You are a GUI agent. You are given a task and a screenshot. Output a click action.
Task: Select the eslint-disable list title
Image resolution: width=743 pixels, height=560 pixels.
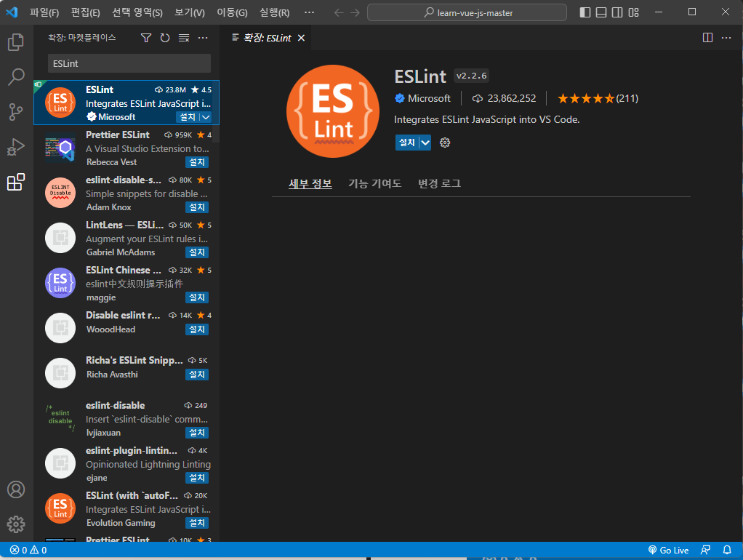115,405
